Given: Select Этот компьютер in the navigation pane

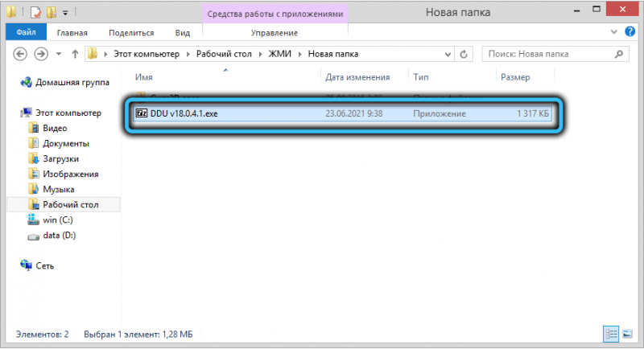Looking at the screenshot, I should coord(68,113).
